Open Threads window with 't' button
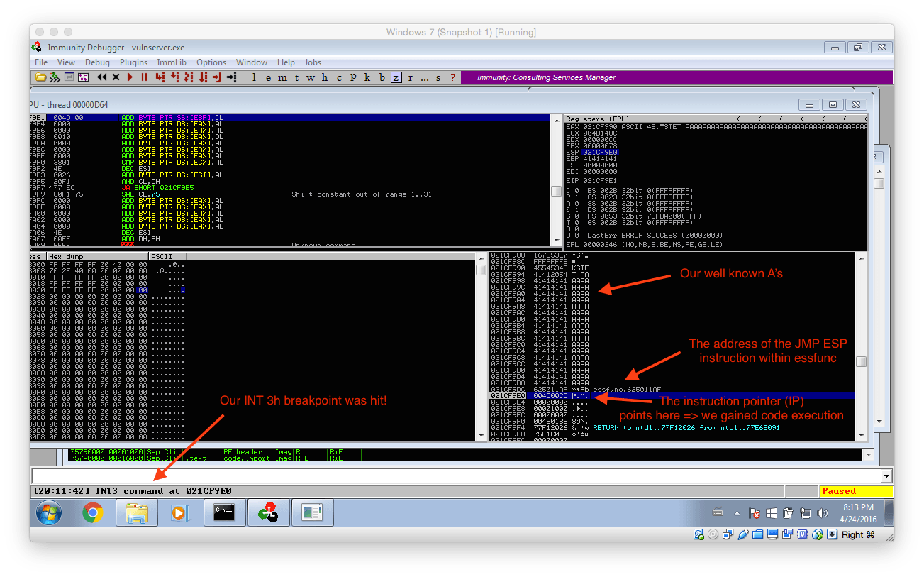Screen dimensions: 924x577 (x=296, y=77)
